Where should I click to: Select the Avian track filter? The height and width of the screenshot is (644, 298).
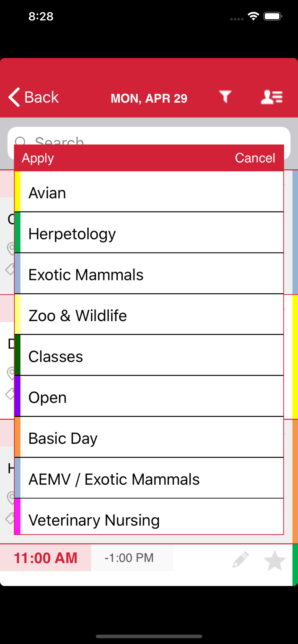(x=149, y=192)
